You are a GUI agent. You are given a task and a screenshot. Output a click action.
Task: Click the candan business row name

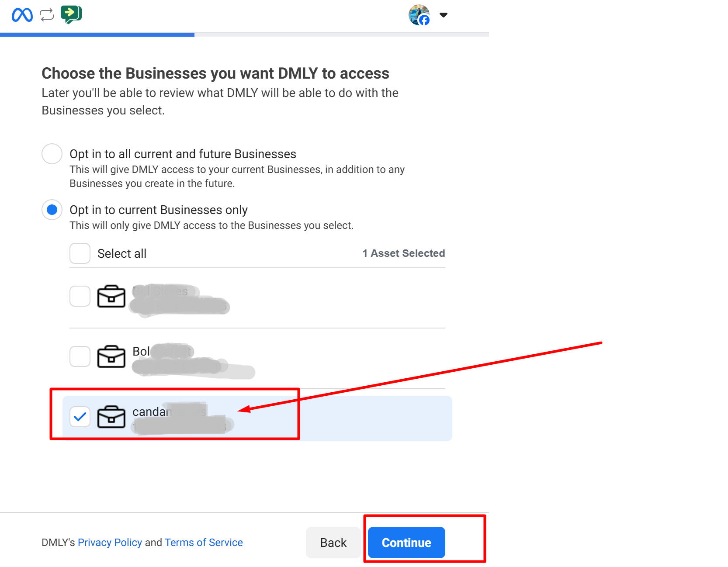pos(151,412)
